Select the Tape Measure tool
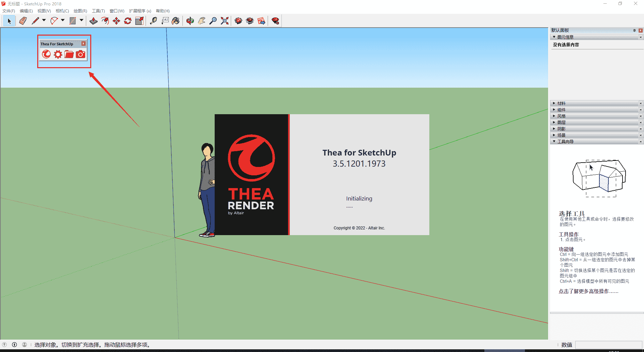Screen dimensions: 644x352 (x=153, y=20)
